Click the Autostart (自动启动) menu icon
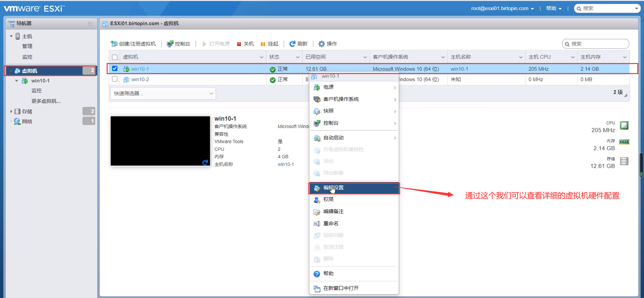The width and height of the screenshot is (644, 298). pyautogui.click(x=317, y=138)
